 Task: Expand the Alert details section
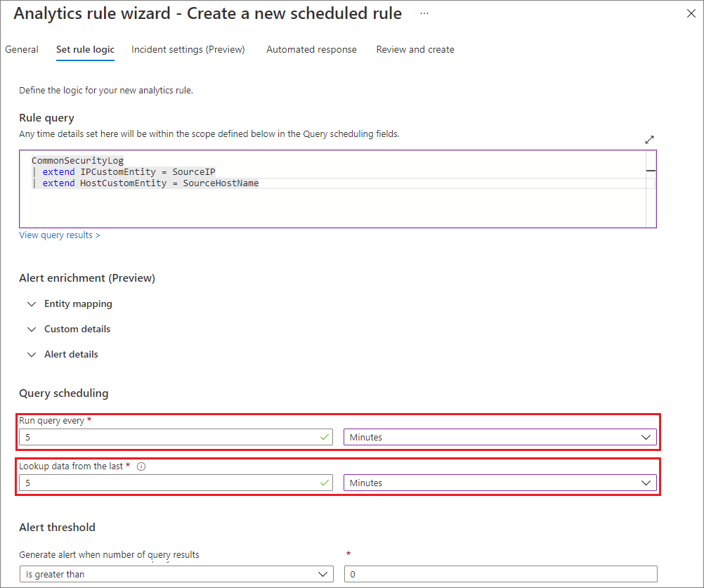tap(71, 354)
